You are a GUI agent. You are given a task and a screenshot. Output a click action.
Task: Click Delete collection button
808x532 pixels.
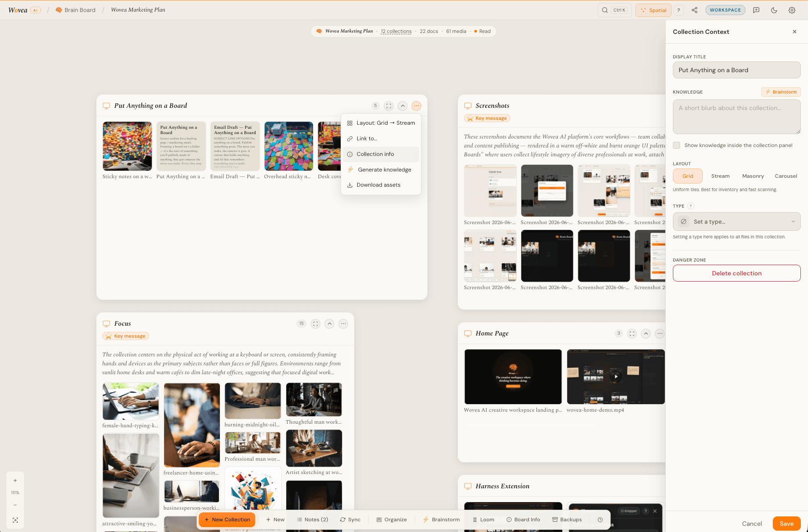coord(737,273)
